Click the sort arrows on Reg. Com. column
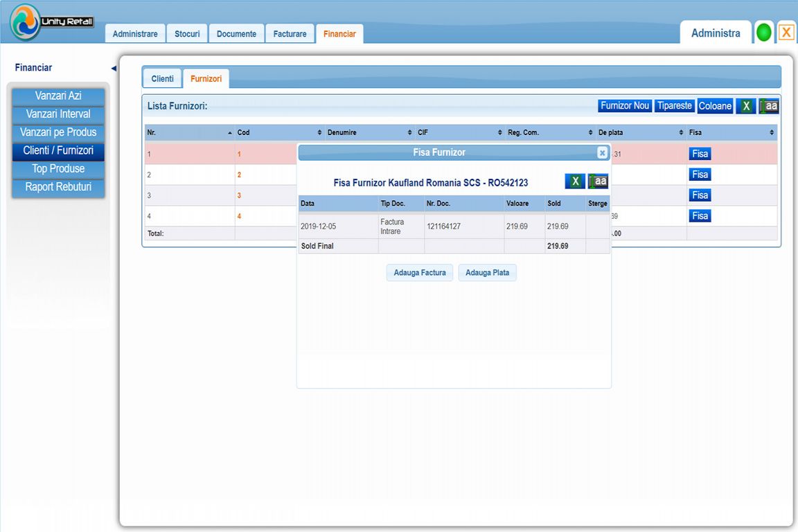This screenshot has height=532, width=798. 590,132
